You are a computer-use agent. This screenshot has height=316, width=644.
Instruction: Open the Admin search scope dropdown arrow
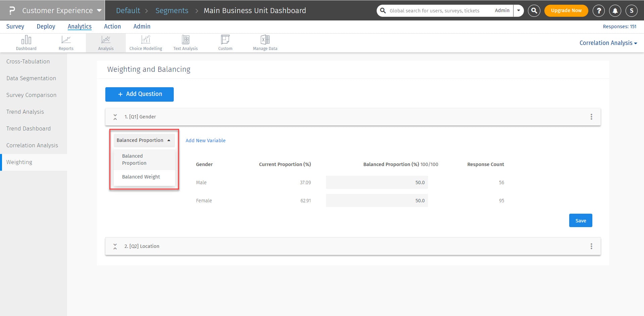(x=519, y=11)
